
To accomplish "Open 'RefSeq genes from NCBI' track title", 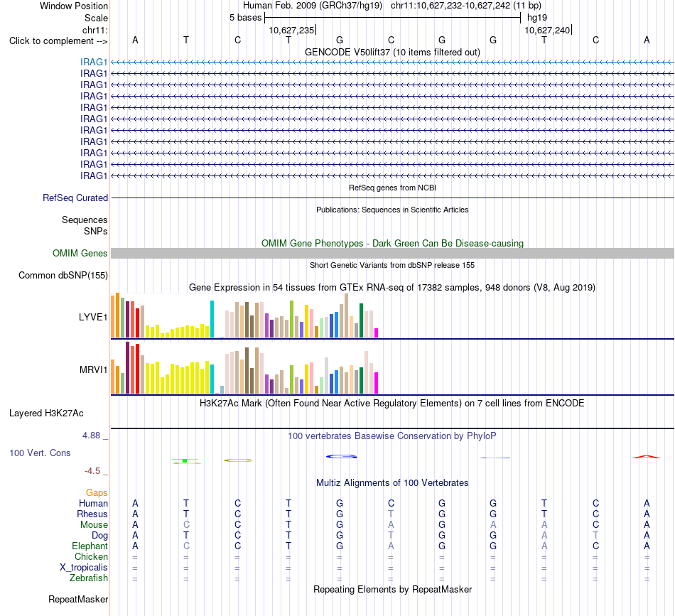I will point(392,188).
